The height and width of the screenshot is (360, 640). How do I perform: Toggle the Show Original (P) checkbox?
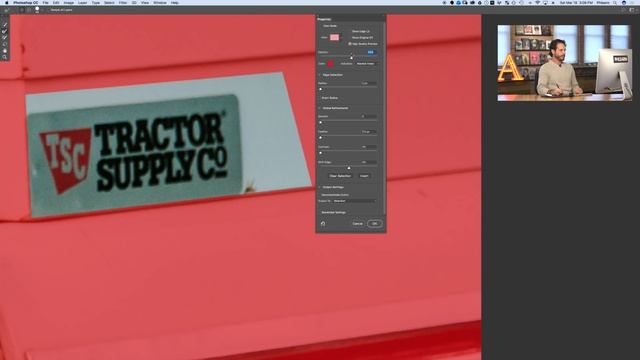350,38
